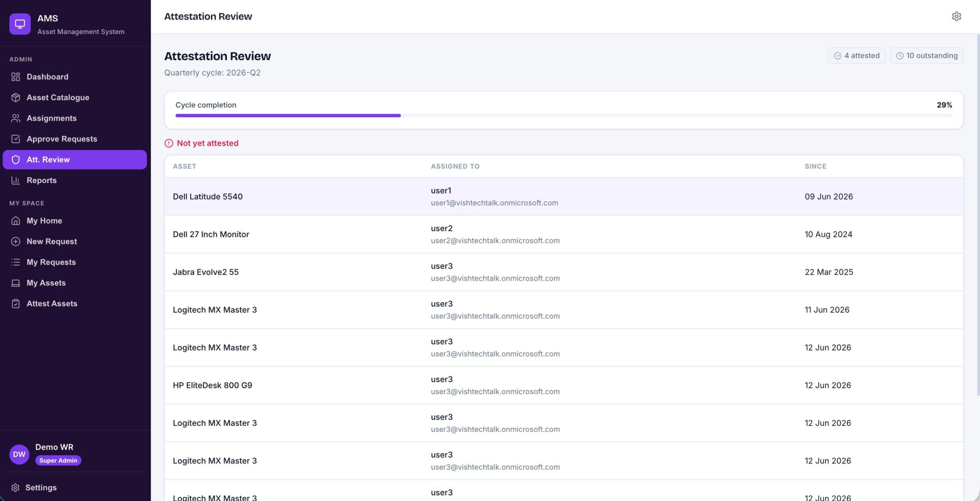Click the My Home house icon
Screen dimensions: 980x501
click(x=16, y=221)
